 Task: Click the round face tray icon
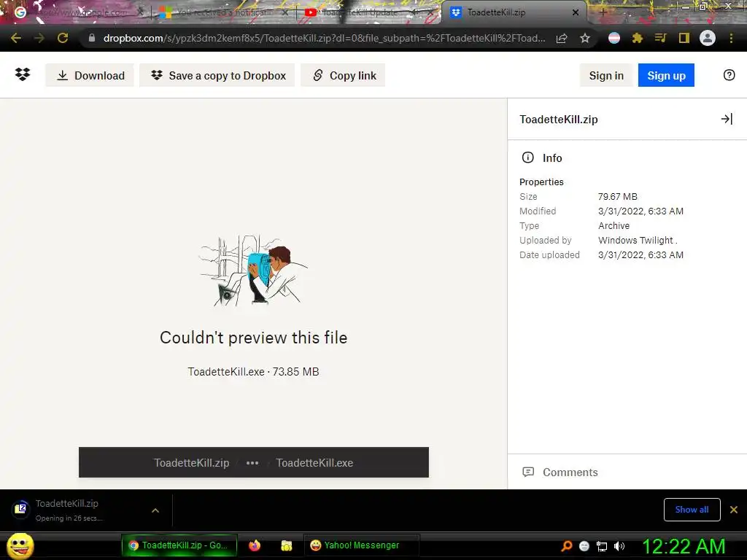(x=584, y=545)
